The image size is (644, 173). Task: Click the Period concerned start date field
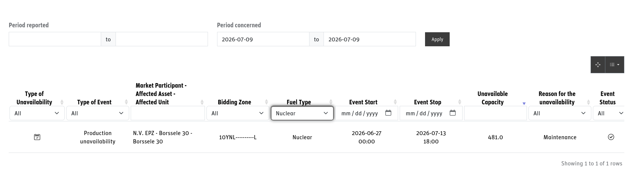pyautogui.click(x=263, y=39)
